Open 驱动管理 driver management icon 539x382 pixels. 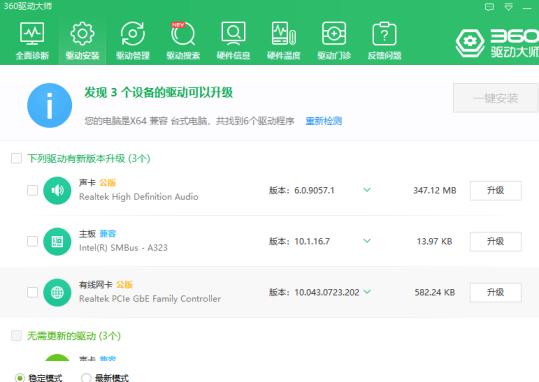[133, 34]
